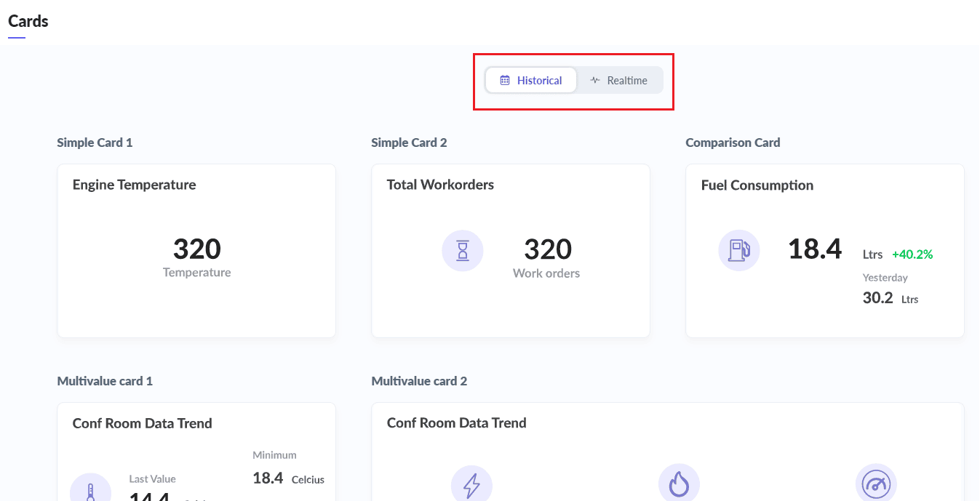This screenshot has height=501, width=980.
Task: Click the lightning bolt icon
Action: [x=471, y=484]
